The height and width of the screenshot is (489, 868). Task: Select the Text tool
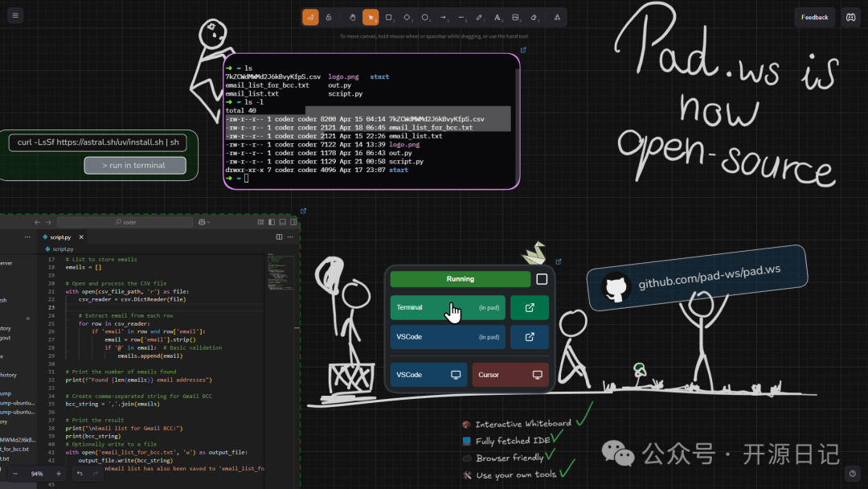tap(497, 17)
